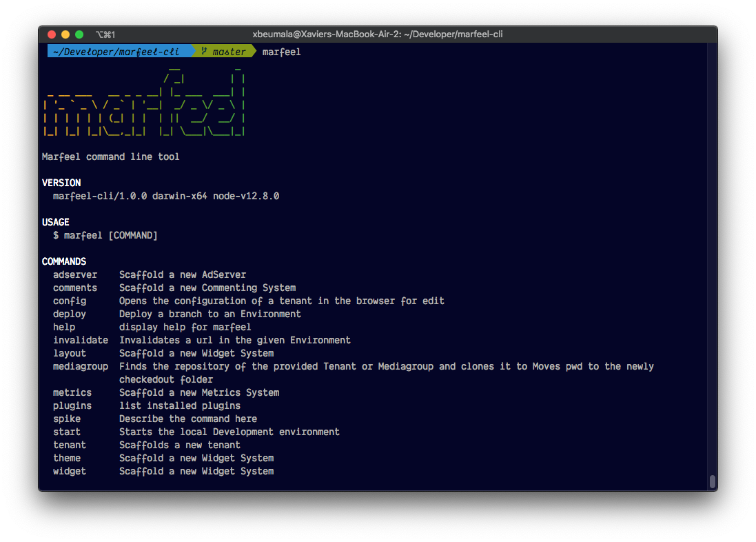Click the terminal window title text
756x542 pixels.
tap(378, 34)
